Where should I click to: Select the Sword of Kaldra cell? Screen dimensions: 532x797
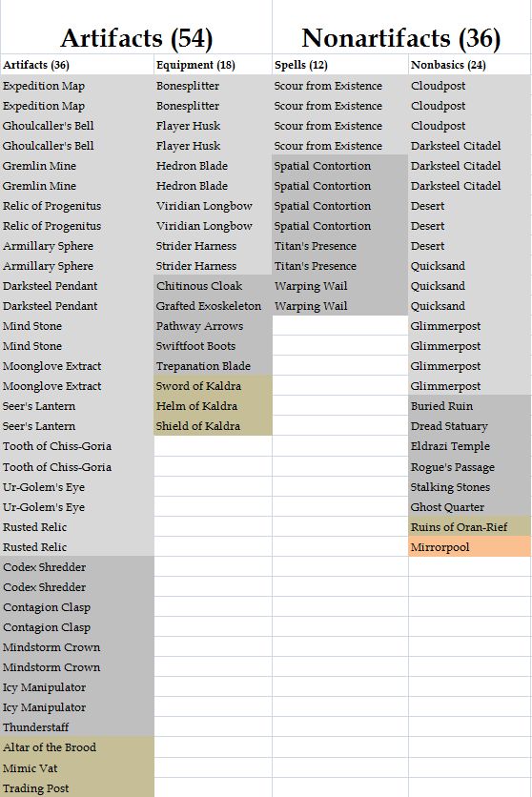pos(213,386)
